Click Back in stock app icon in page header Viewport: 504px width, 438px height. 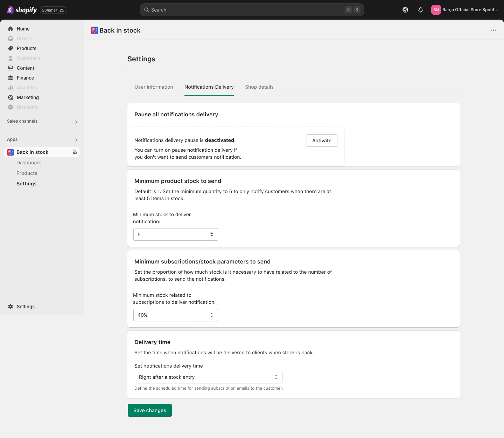[94, 30]
